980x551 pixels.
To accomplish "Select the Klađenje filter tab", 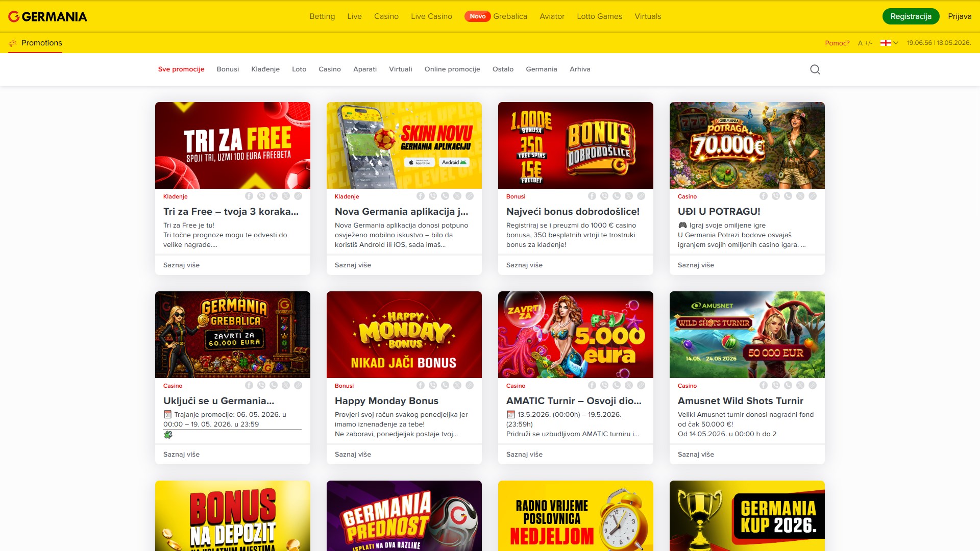I will 265,69.
